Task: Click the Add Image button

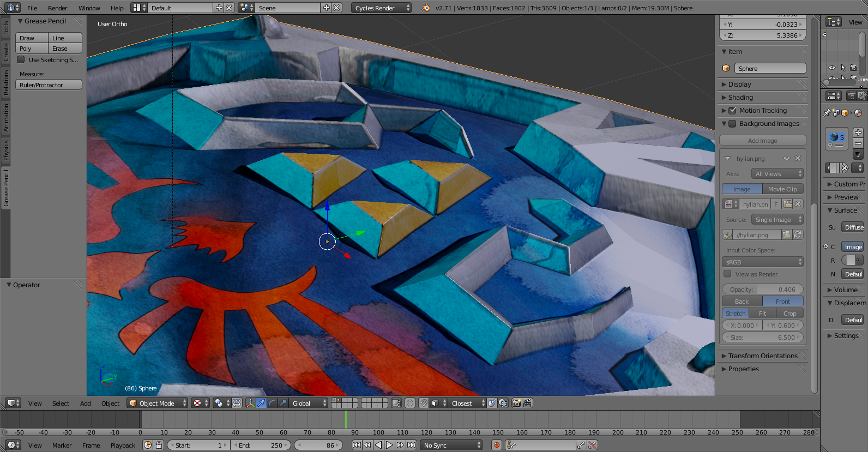Action: 762,141
